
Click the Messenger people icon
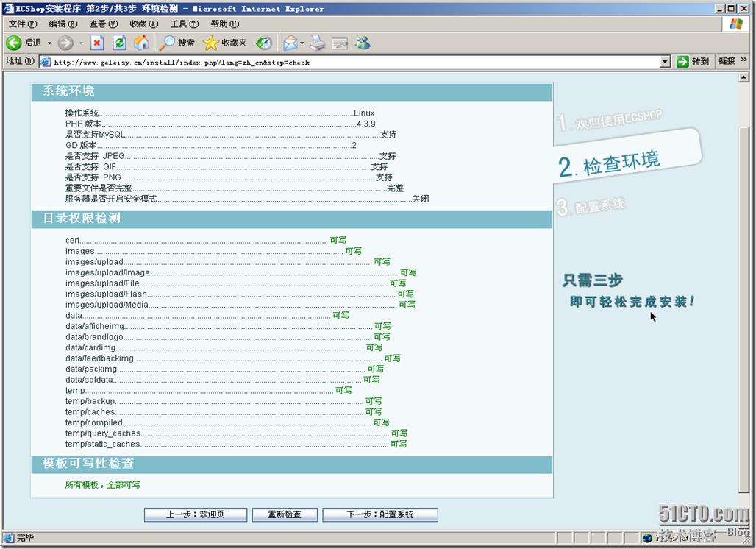coord(363,43)
